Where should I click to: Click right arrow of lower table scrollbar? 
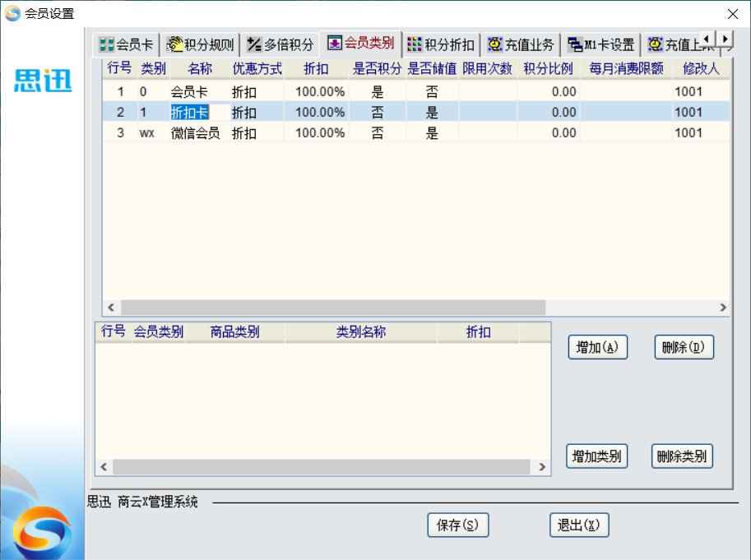(542, 467)
